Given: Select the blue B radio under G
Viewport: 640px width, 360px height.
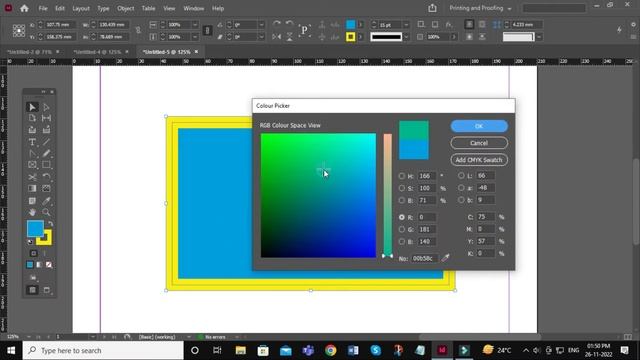Looking at the screenshot, I should (x=402, y=242).
